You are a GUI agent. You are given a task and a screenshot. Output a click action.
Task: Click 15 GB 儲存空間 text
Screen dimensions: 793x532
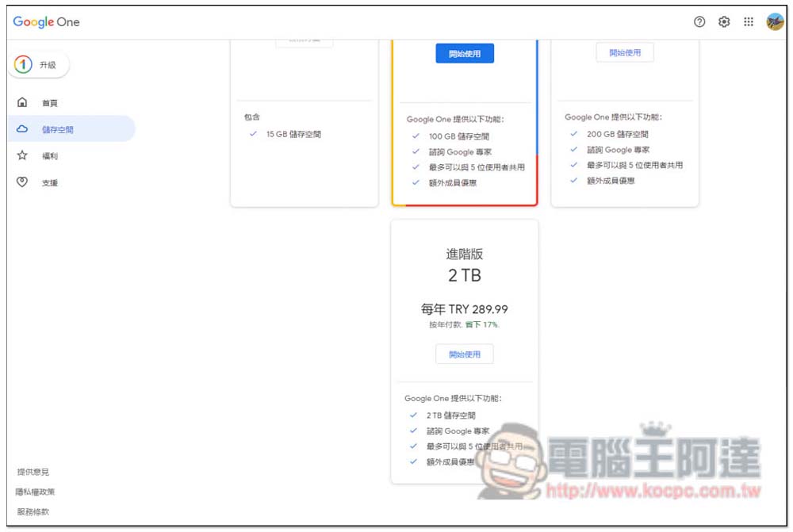point(293,134)
